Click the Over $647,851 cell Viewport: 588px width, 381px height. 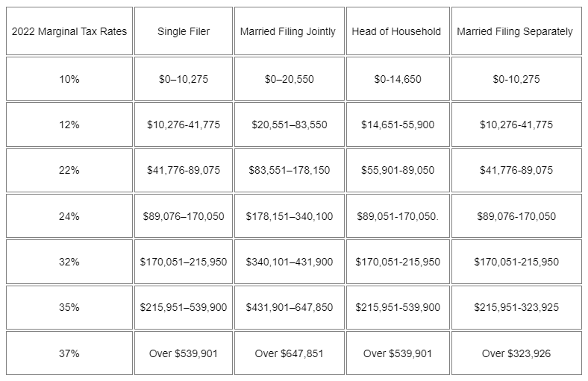pos(290,353)
